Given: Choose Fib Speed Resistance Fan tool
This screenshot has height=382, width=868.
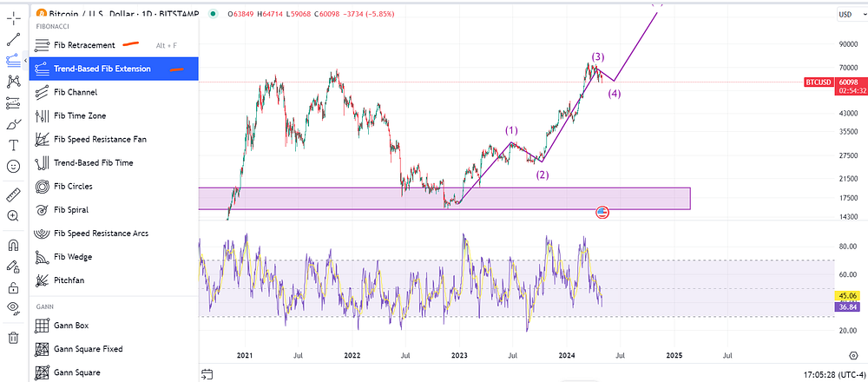Looking at the screenshot, I should [x=114, y=140].
